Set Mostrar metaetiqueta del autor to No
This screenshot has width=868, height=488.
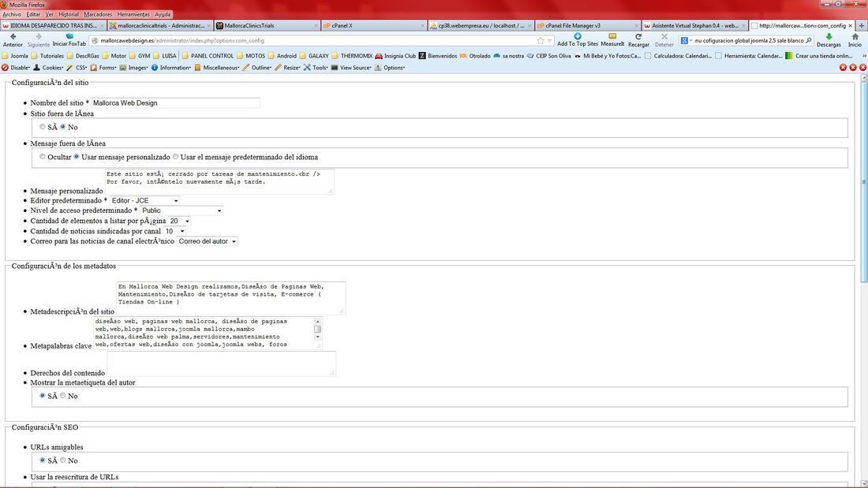click(62, 396)
